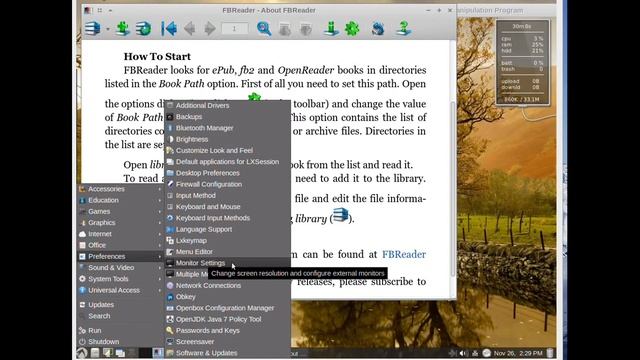Click the volume speaker tray icon
The width and height of the screenshot is (640, 360).
pos(463,353)
